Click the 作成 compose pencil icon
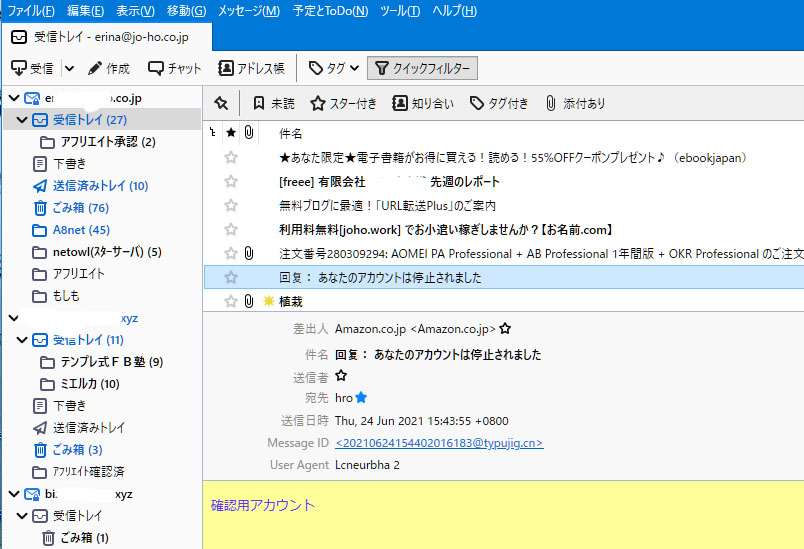Viewport: 804px width, 549px height. 95,68
